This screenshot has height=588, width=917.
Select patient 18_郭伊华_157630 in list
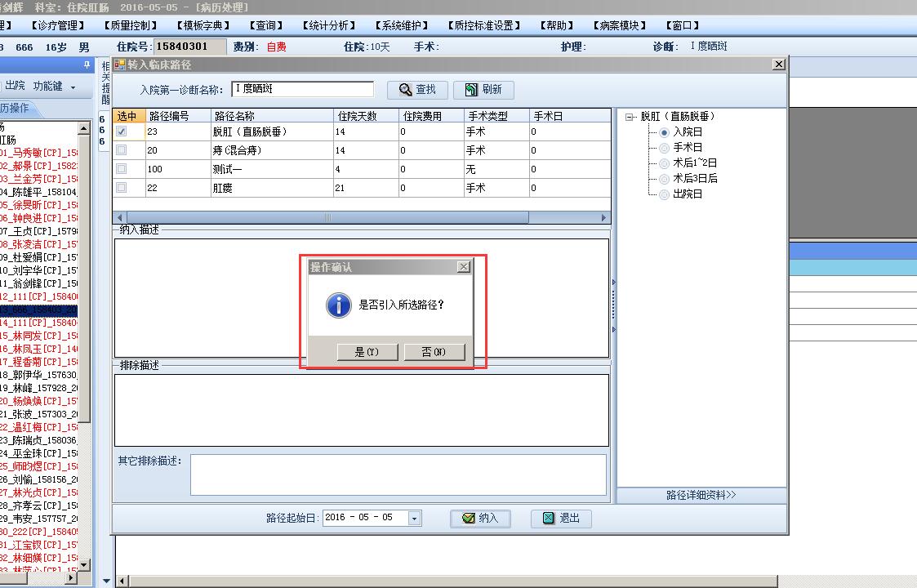[38, 375]
